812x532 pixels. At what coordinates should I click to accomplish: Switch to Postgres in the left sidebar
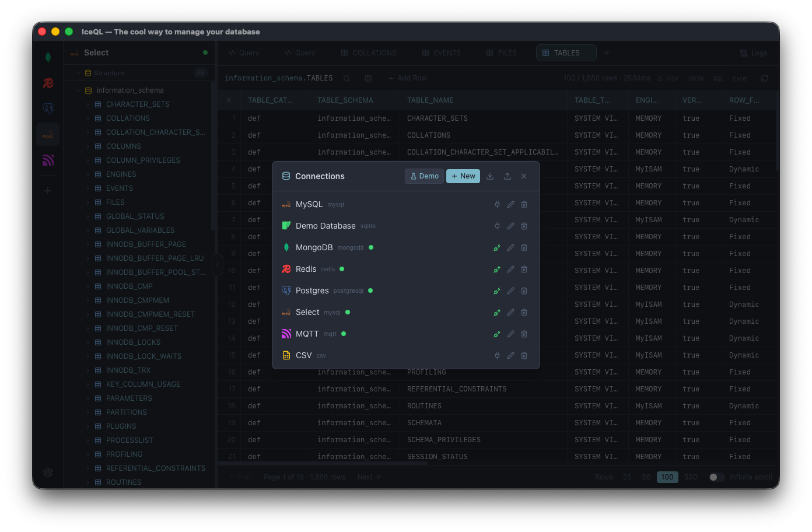tap(48, 108)
